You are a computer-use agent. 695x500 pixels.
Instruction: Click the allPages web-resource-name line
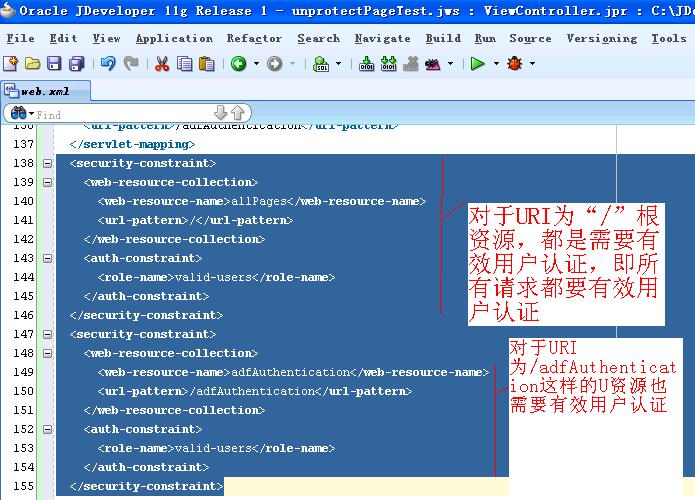[x=262, y=201]
